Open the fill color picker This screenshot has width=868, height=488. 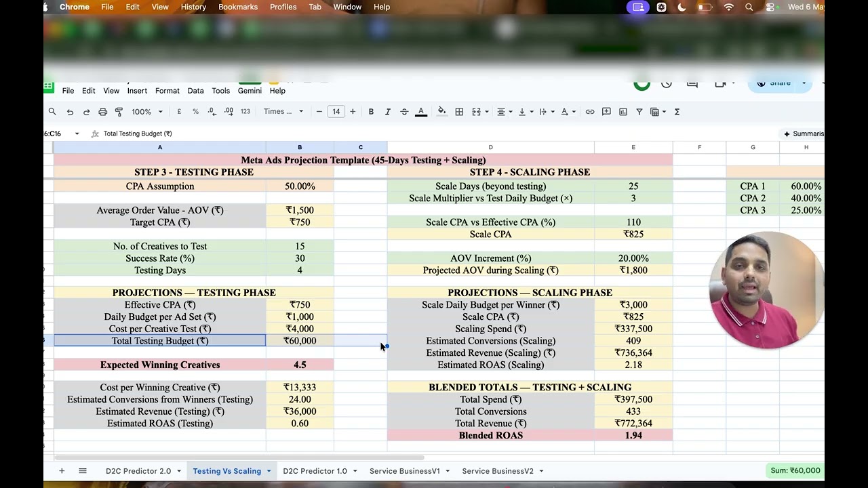[x=442, y=112]
